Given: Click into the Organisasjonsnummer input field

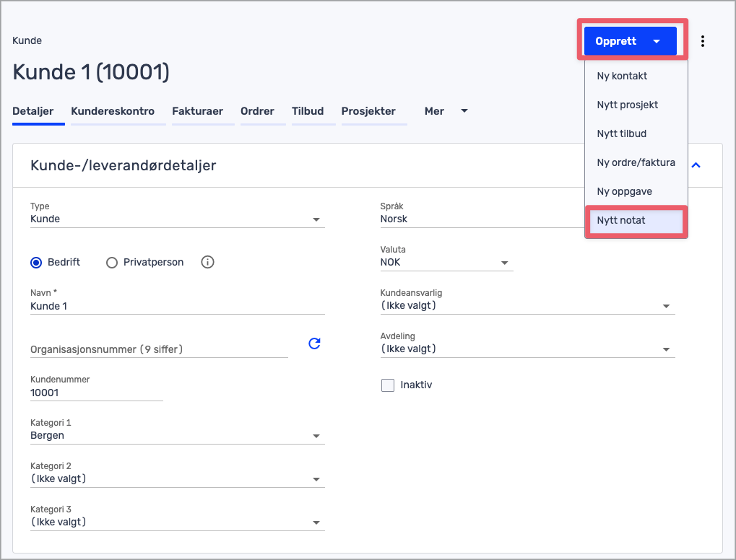Looking at the screenshot, I should coord(159,349).
